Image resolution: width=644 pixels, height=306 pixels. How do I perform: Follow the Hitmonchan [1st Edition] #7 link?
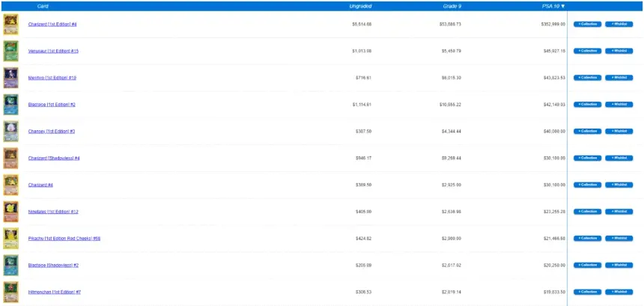[x=54, y=292]
